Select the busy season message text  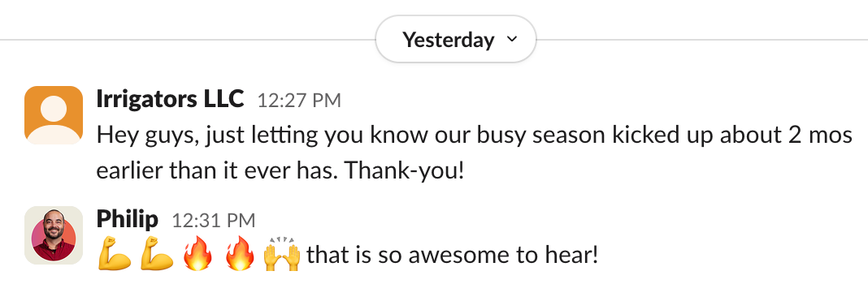point(474,153)
